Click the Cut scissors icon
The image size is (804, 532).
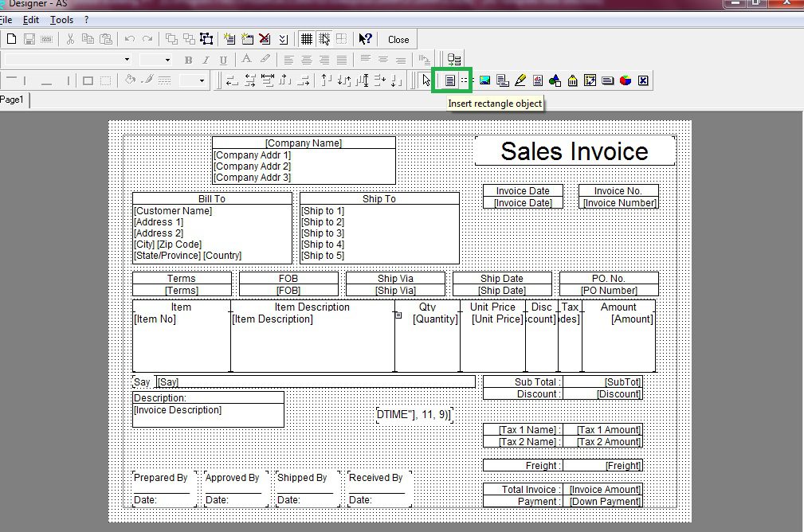pyautogui.click(x=70, y=39)
